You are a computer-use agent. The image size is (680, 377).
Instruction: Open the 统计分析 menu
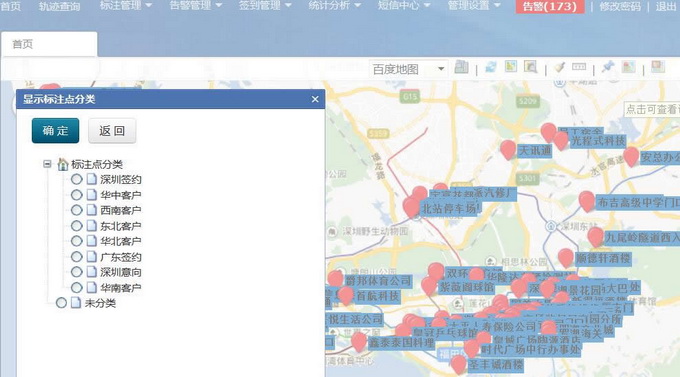point(334,6)
